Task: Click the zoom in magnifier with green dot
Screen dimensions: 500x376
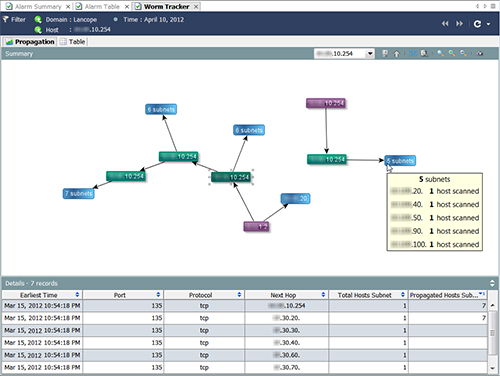Action: click(452, 53)
